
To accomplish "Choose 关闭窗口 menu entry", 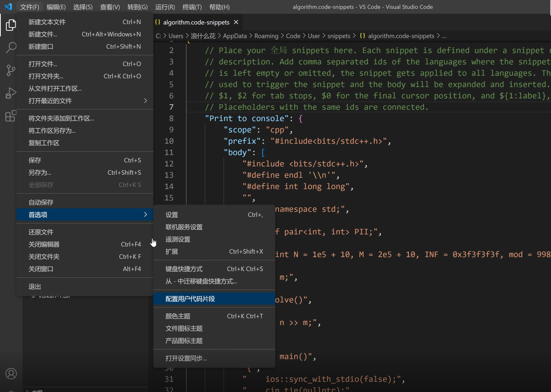I will (85, 269).
